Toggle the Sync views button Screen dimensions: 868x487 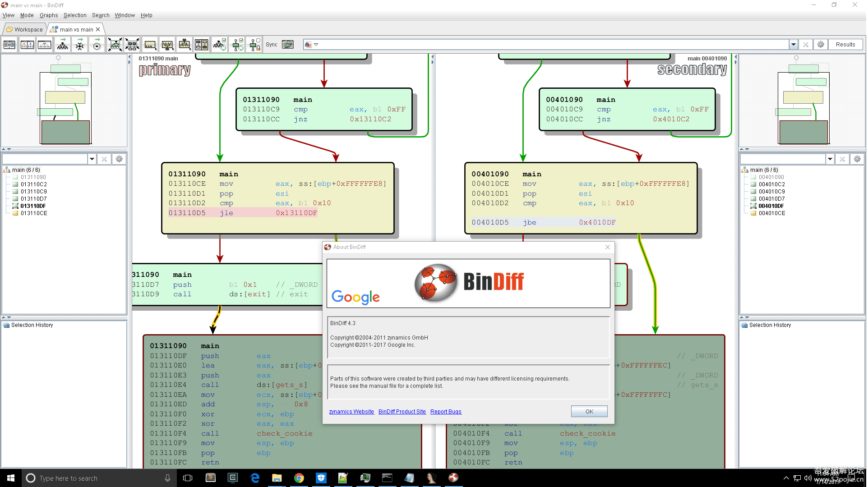(x=287, y=45)
